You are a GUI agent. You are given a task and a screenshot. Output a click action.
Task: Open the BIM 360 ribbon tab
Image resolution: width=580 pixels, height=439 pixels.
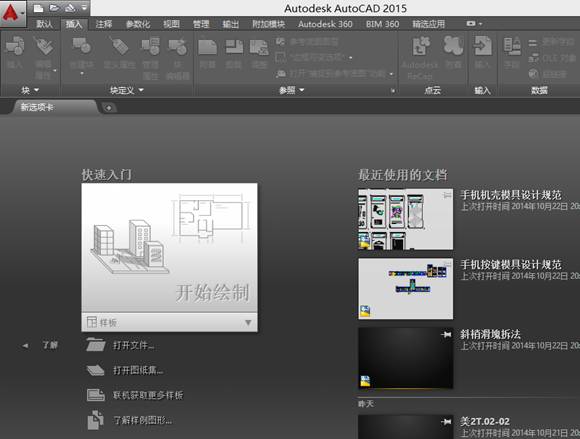[382, 24]
